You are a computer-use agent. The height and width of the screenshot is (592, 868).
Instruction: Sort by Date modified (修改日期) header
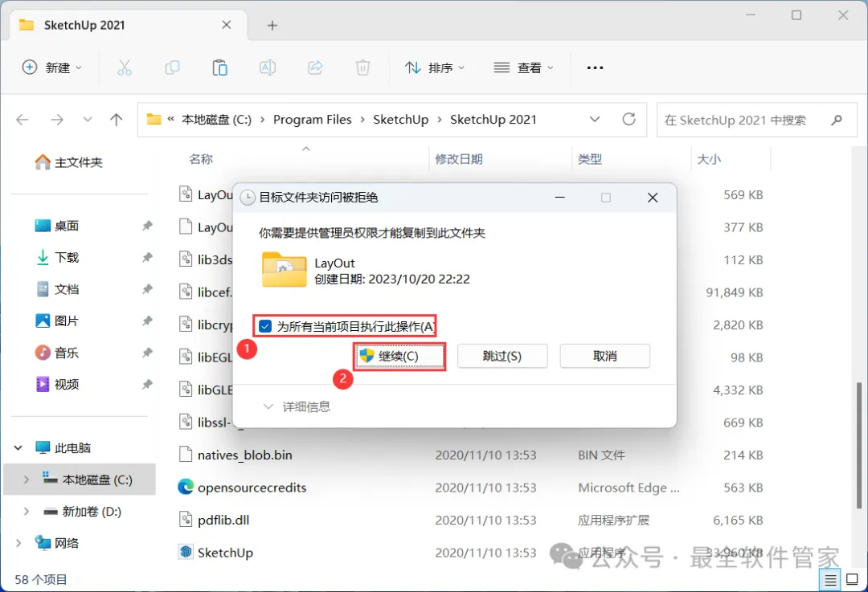coord(459,159)
